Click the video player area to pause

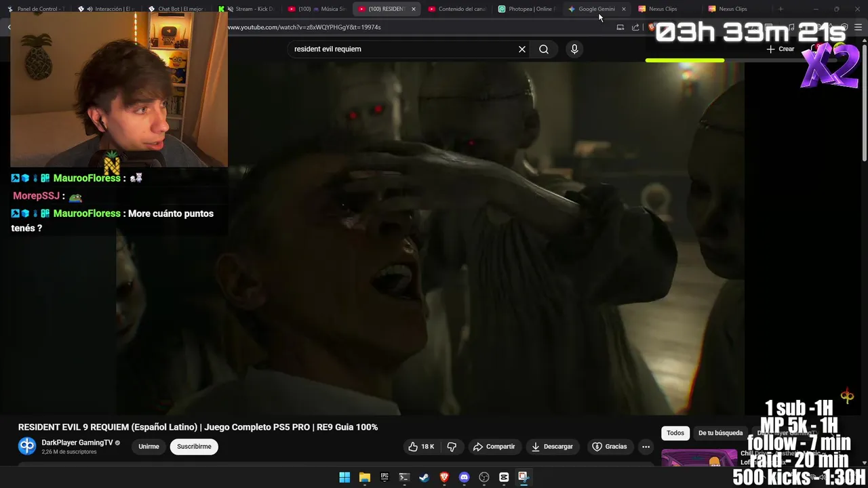click(x=431, y=237)
